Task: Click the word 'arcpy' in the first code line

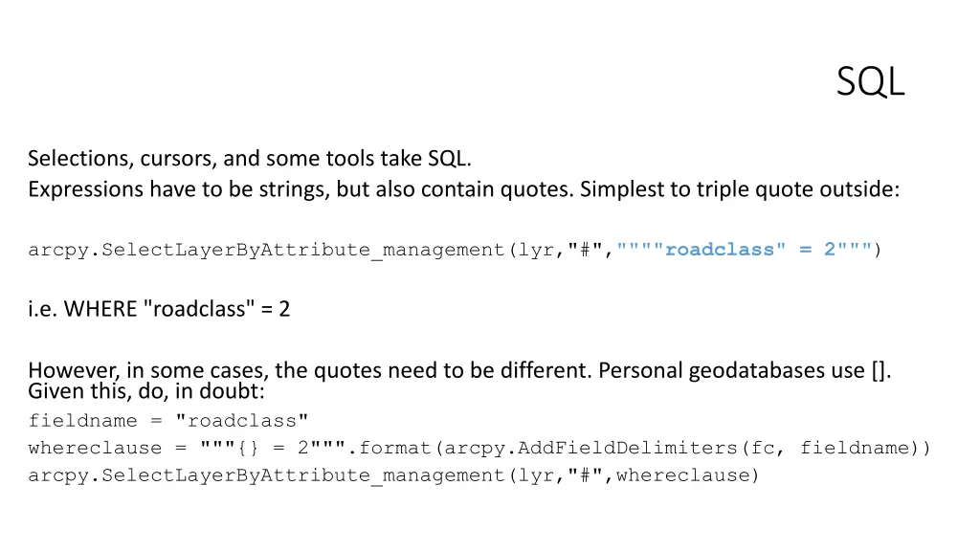Action: (x=58, y=251)
